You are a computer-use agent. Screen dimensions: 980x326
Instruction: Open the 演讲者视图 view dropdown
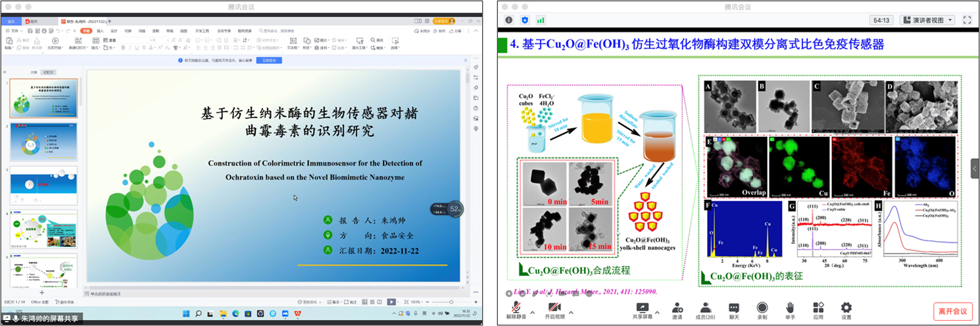[927, 20]
